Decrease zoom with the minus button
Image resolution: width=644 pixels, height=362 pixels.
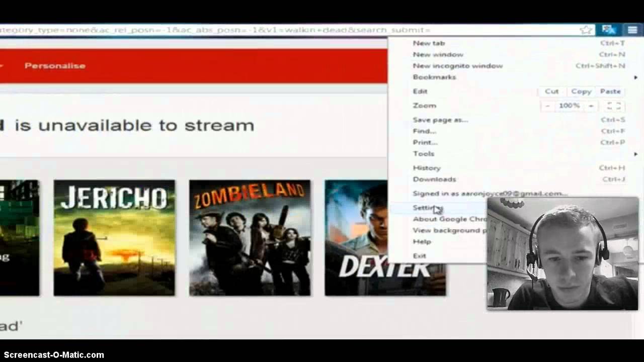547,106
